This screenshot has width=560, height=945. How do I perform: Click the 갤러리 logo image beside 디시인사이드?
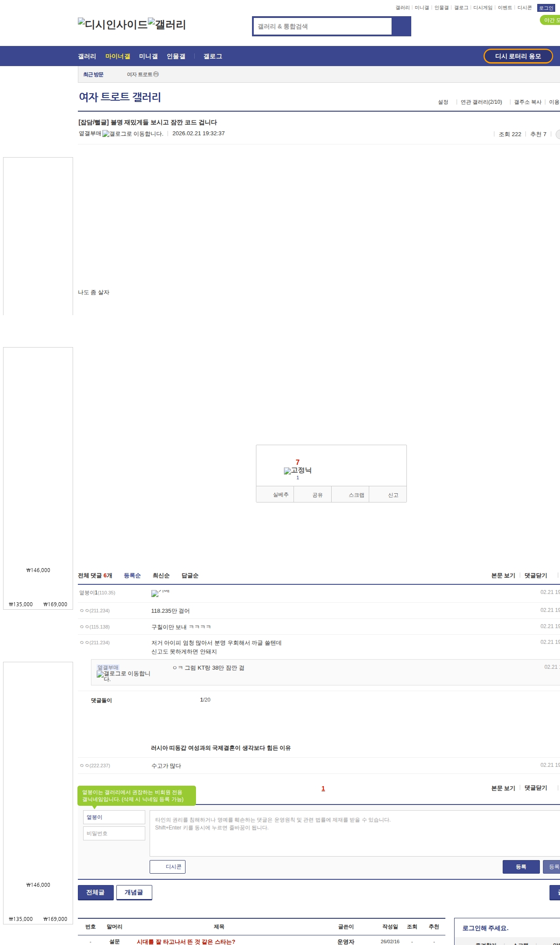(x=167, y=24)
